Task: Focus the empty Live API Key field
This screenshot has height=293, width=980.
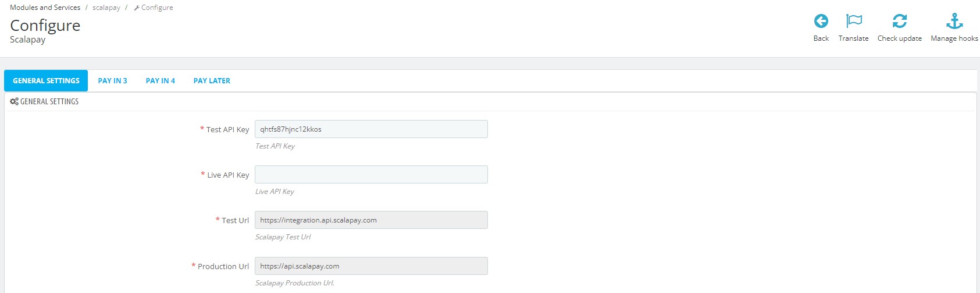Action: [371, 175]
